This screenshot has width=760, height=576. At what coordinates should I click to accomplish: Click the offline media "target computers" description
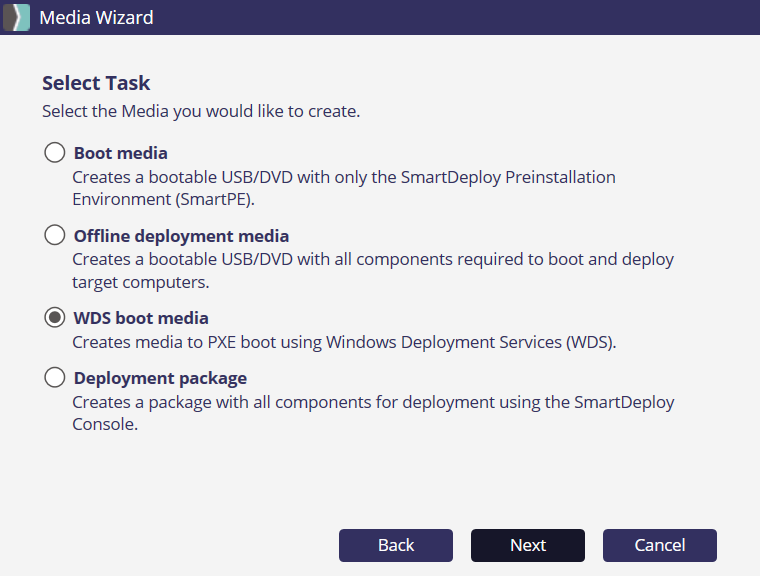point(372,270)
